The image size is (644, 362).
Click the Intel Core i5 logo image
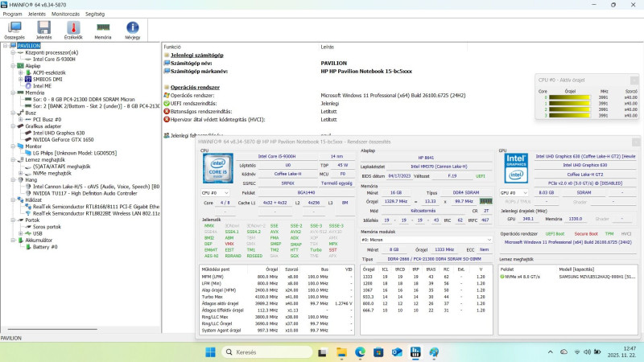tap(217, 168)
